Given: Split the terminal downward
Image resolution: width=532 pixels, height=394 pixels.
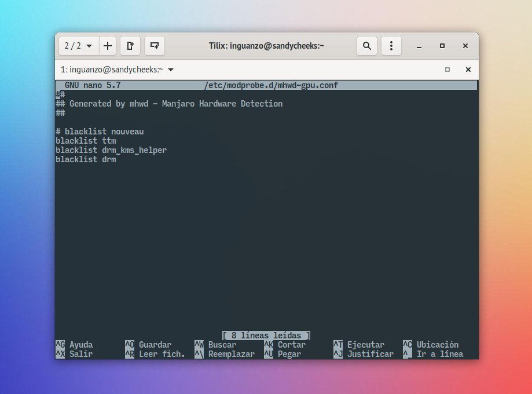Looking at the screenshot, I should point(155,46).
